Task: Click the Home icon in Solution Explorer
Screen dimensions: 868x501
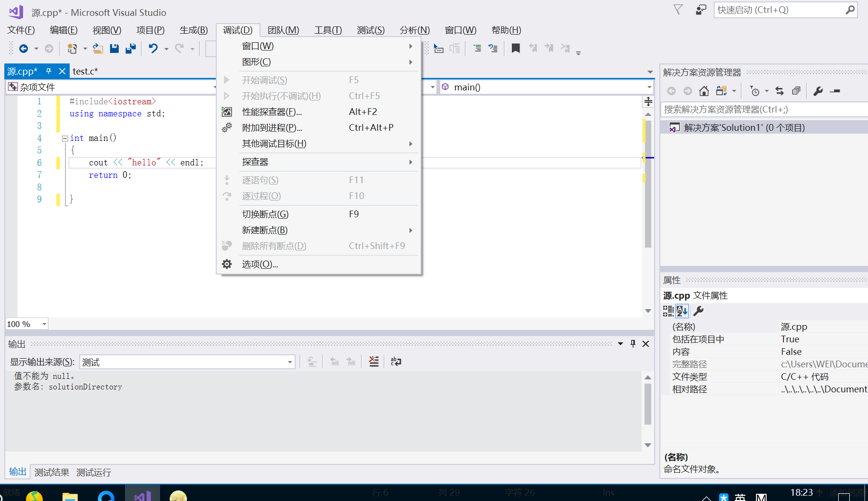Action: click(704, 91)
